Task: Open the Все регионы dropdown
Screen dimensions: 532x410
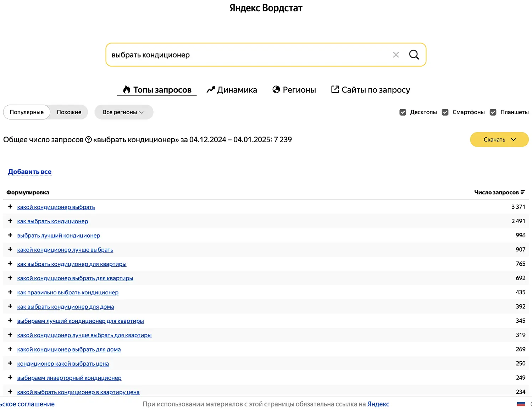Action: (x=123, y=112)
